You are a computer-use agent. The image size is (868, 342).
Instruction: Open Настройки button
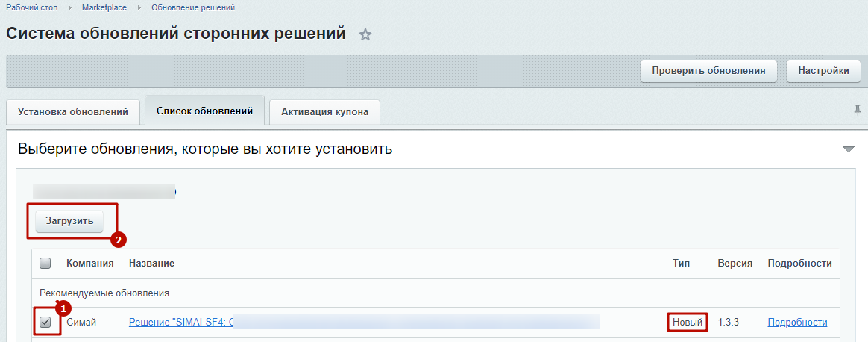(823, 71)
